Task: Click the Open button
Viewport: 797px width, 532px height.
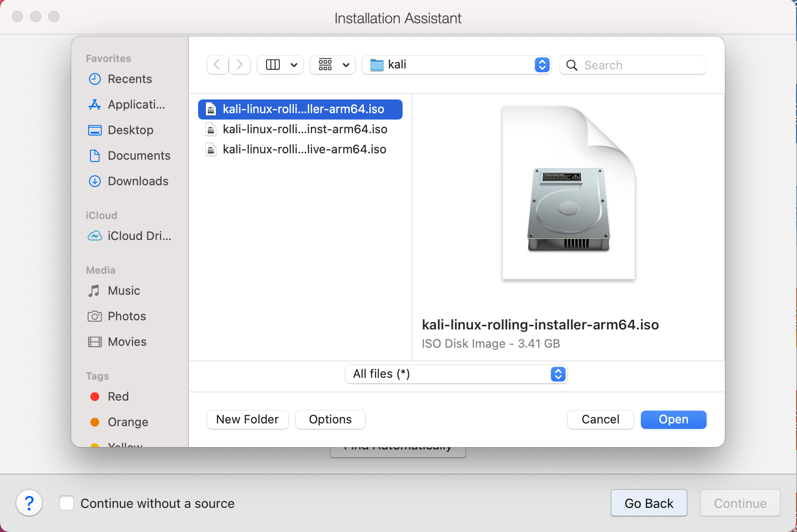Action: coord(673,420)
